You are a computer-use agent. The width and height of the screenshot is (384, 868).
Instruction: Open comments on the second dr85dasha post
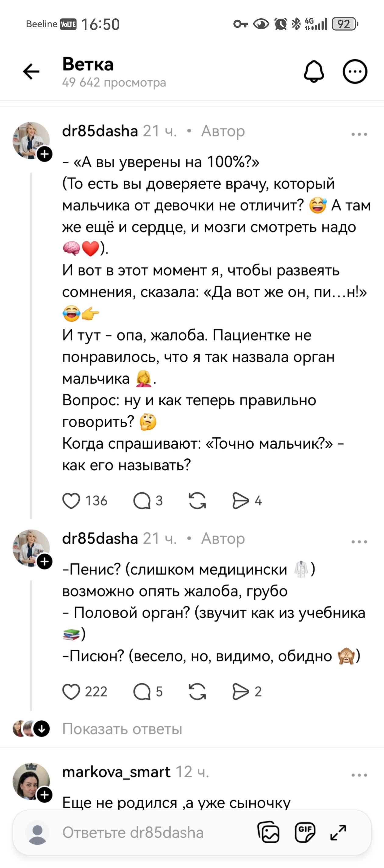(144, 692)
